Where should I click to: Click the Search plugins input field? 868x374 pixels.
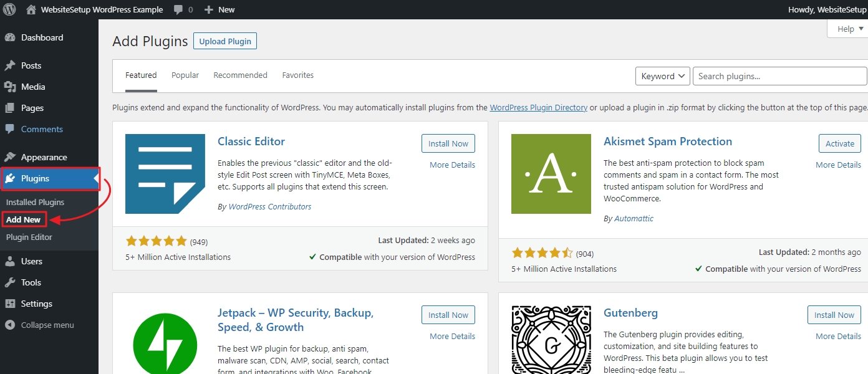click(x=779, y=76)
